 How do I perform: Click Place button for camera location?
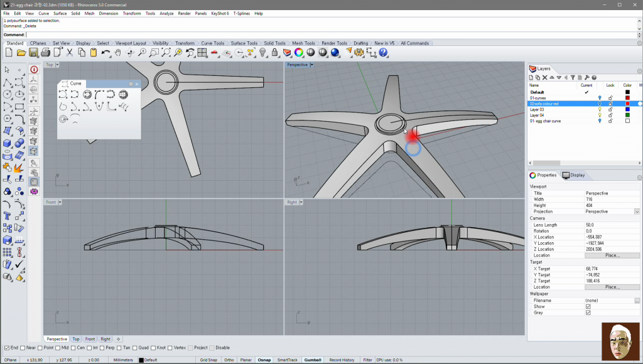612,255
